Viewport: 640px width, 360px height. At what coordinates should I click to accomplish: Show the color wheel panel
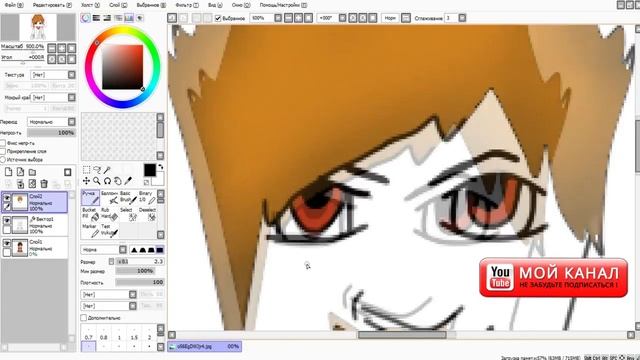pyautogui.click(x=86, y=18)
